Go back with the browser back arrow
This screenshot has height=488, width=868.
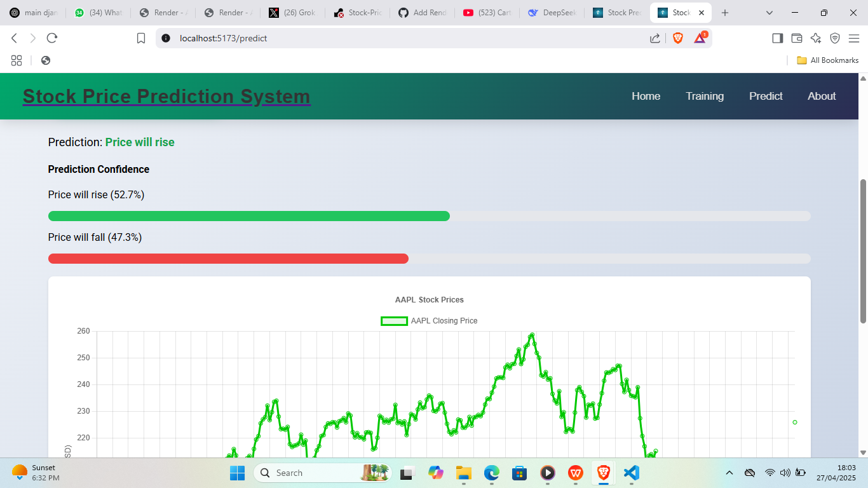pyautogui.click(x=15, y=38)
